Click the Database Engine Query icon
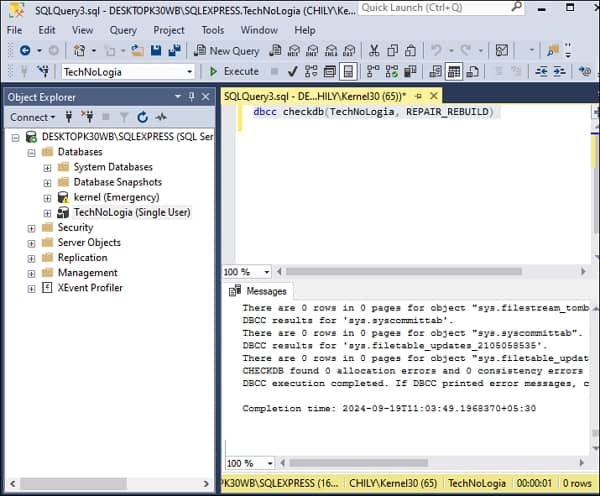600x496 pixels. [275, 51]
